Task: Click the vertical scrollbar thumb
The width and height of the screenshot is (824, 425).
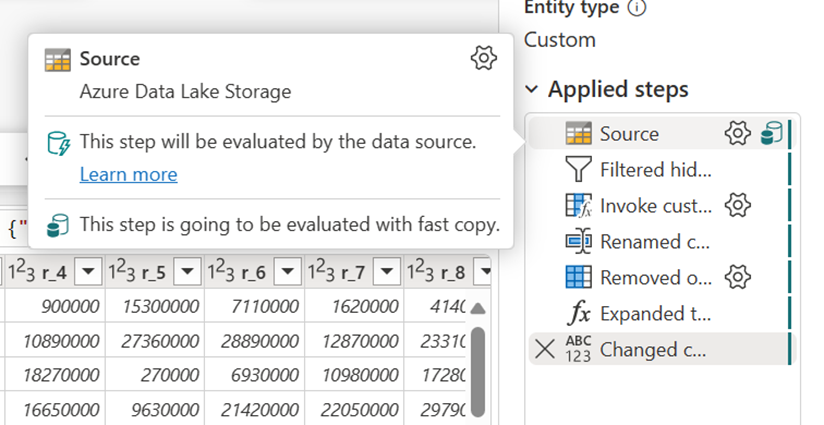Action: click(x=478, y=371)
